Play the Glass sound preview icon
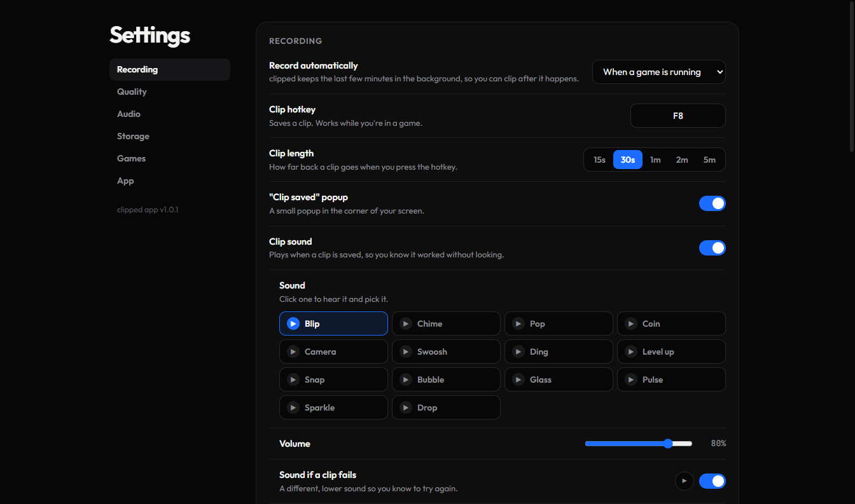 [518, 379]
